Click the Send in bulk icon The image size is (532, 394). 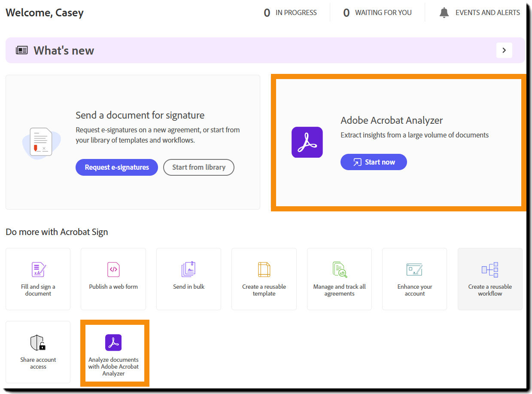(188, 269)
